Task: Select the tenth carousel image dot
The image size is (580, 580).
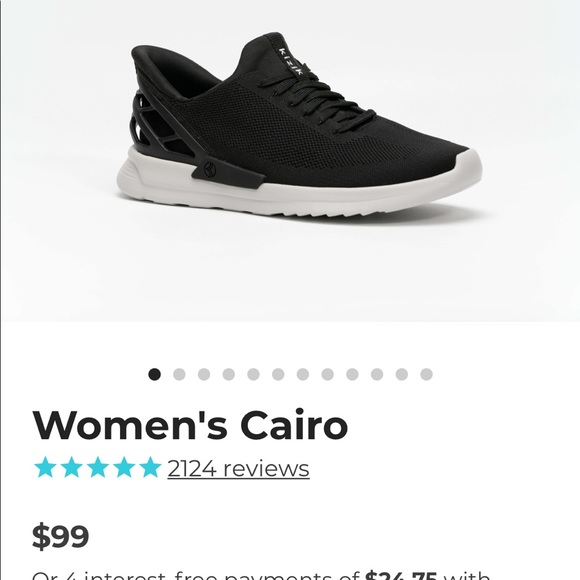Action: pyautogui.click(x=377, y=374)
